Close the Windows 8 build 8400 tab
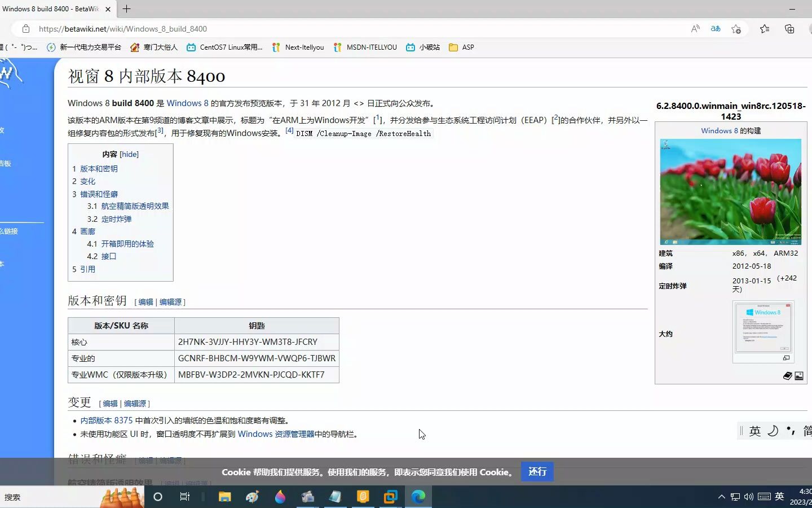 108,9
